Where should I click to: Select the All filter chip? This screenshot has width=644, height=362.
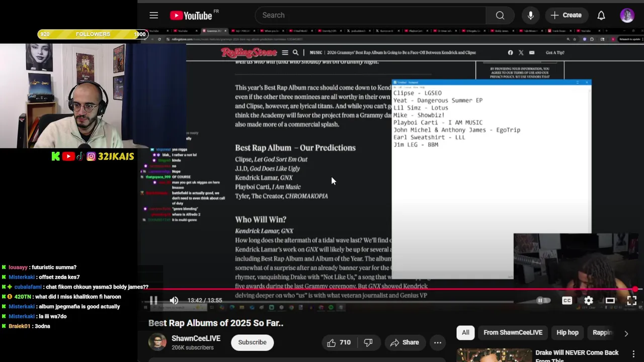(465, 332)
